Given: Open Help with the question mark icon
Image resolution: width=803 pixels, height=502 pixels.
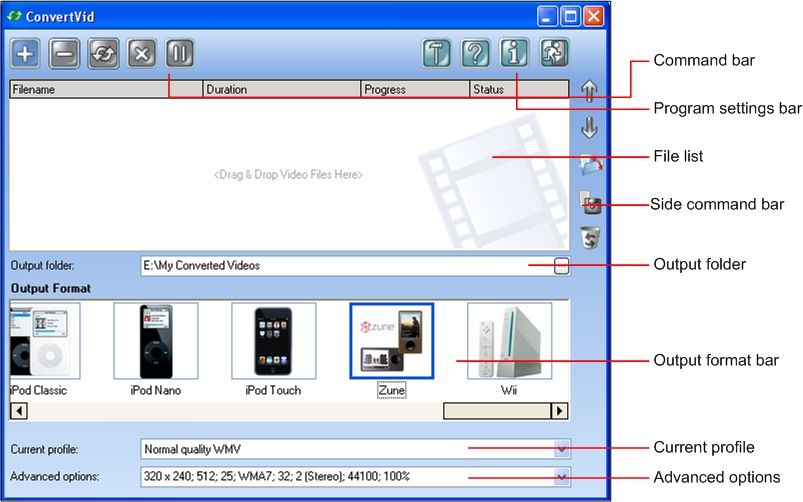Looking at the screenshot, I should tap(475, 53).
